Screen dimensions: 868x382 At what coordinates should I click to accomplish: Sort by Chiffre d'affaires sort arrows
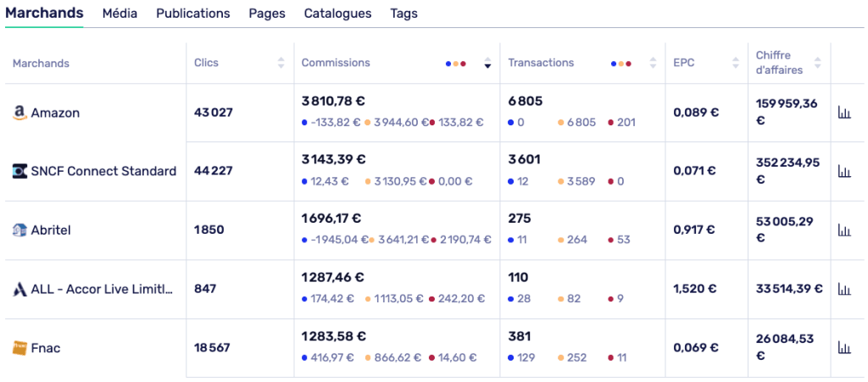(818, 63)
